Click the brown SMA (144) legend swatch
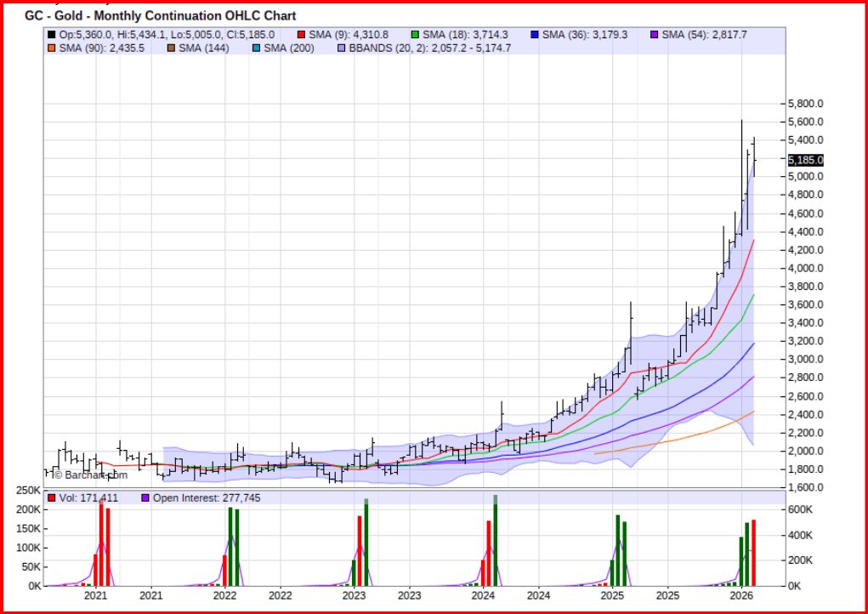The width and height of the screenshot is (868, 614). [x=169, y=48]
